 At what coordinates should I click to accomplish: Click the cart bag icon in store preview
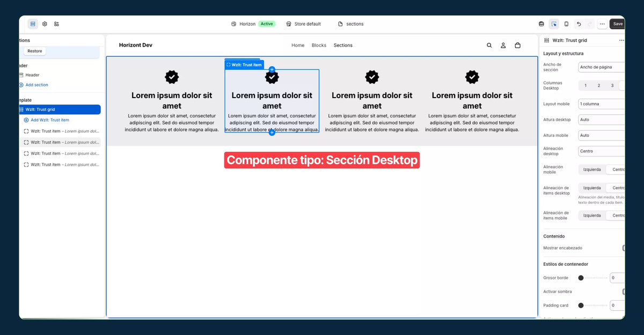[x=517, y=46]
